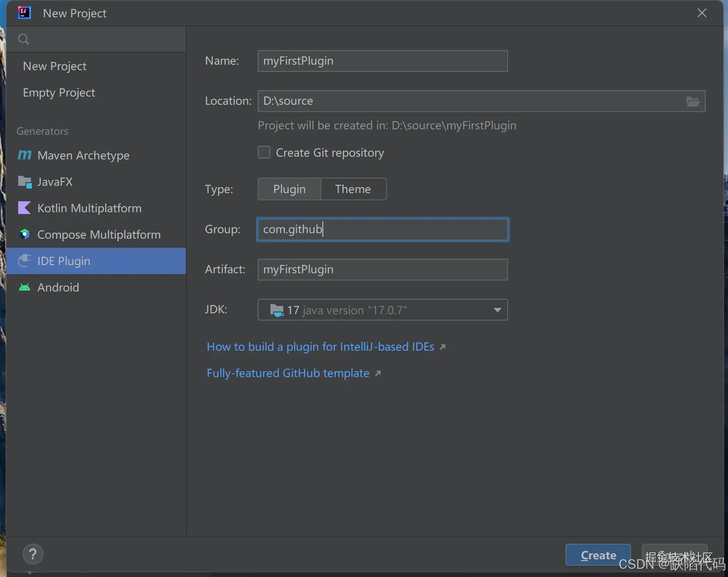Open folder browser for Location field
728x577 pixels.
(693, 101)
